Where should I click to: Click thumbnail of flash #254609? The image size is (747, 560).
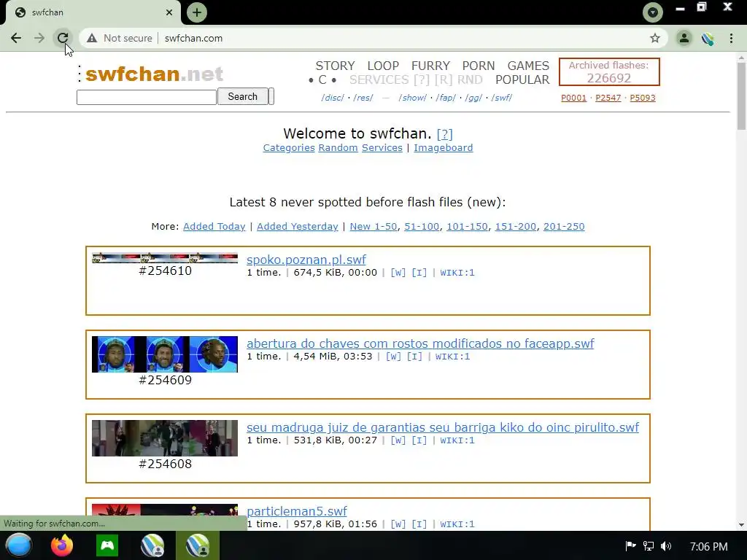coord(165,354)
